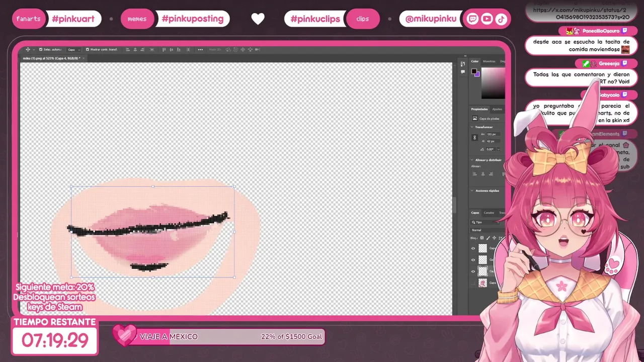Close the miku (1).png document tab
Viewport: 644px width, 362px height.
click(x=84, y=58)
